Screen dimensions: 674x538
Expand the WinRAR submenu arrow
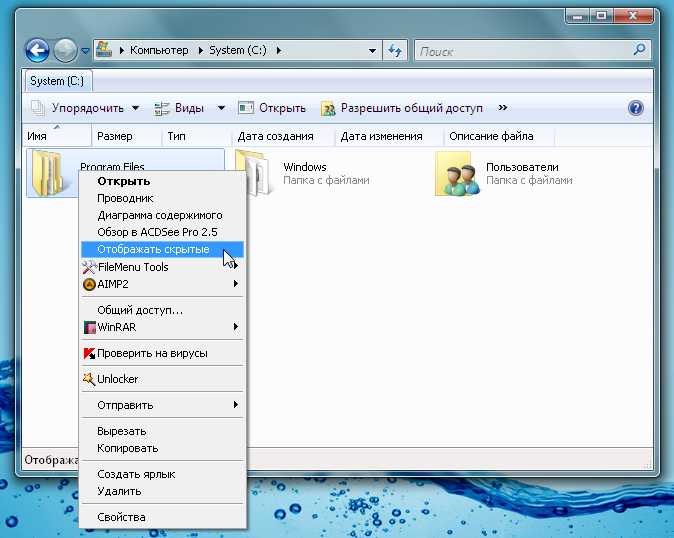pos(236,327)
